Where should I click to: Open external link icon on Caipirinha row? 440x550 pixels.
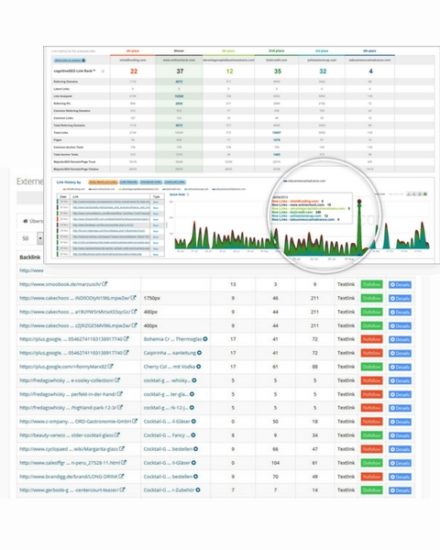pos(126,353)
